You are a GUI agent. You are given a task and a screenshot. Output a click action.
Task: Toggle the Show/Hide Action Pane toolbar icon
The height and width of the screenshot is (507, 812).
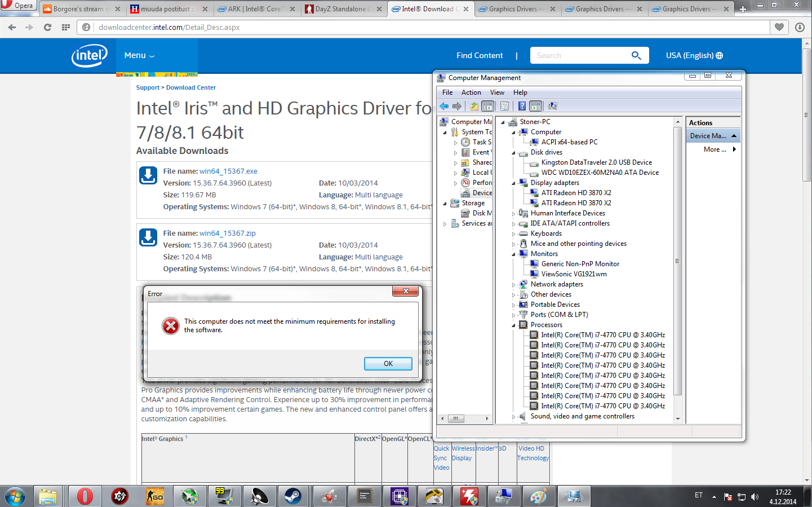tap(536, 106)
